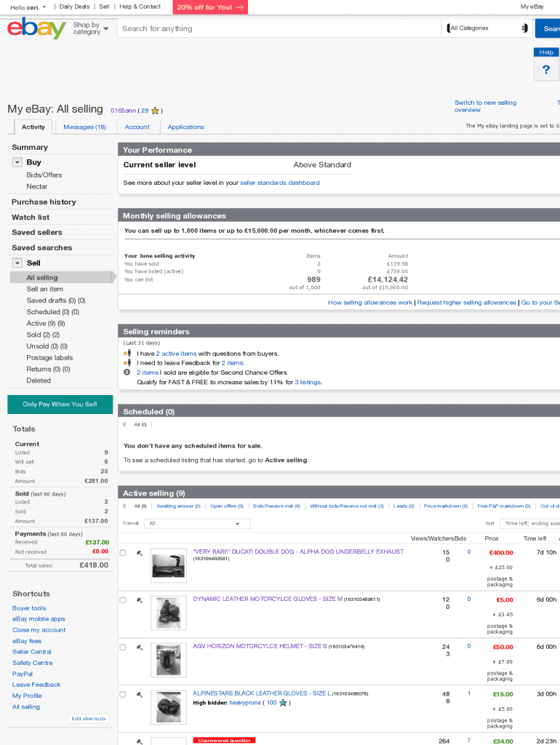Open the Help question mark icon
560x745 pixels.
point(546,69)
